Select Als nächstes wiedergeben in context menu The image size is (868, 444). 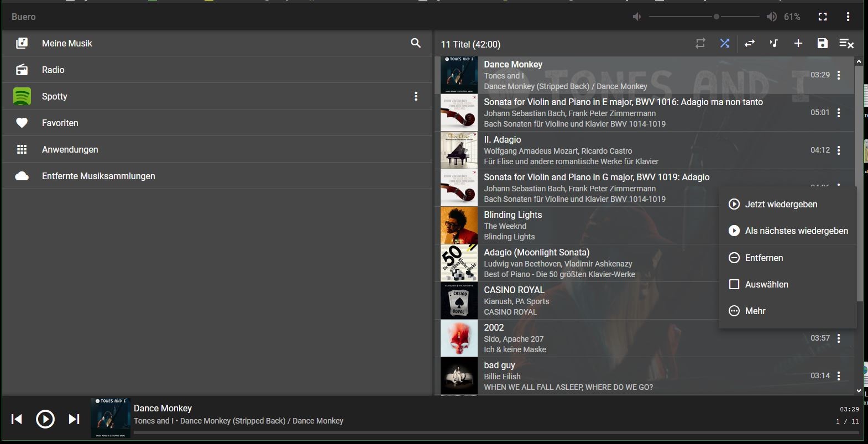click(x=796, y=231)
